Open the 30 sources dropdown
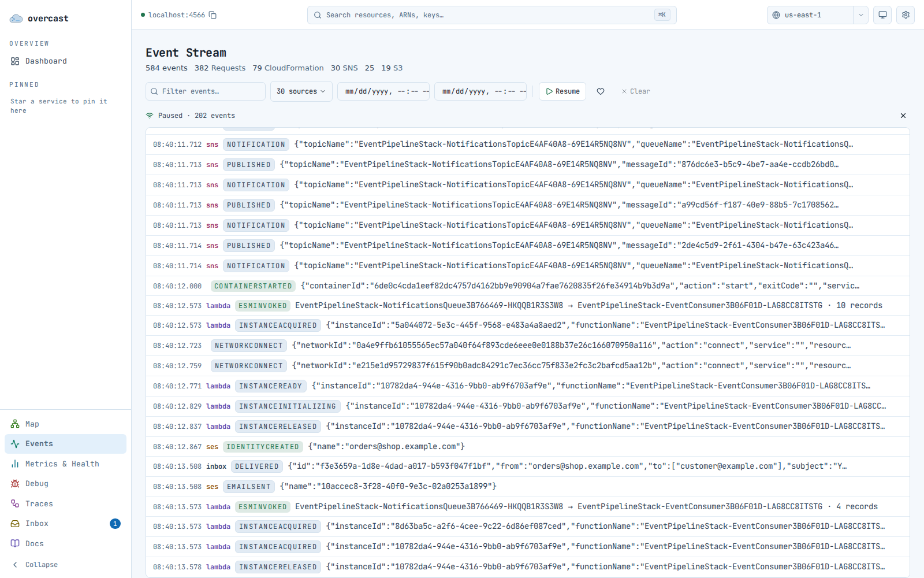This screenshot has width=924, height=578. point(301,91)
